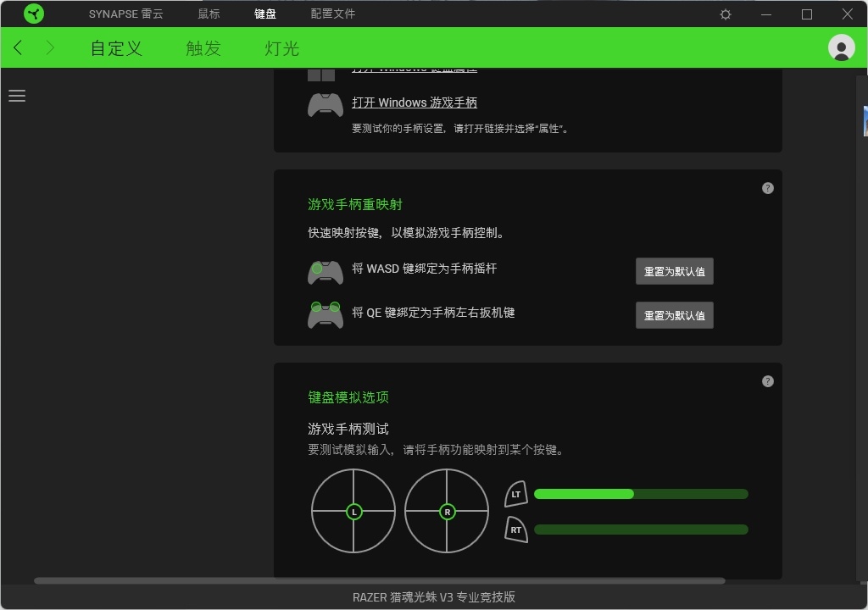Click the right stick R indicator

coord(448,512)
